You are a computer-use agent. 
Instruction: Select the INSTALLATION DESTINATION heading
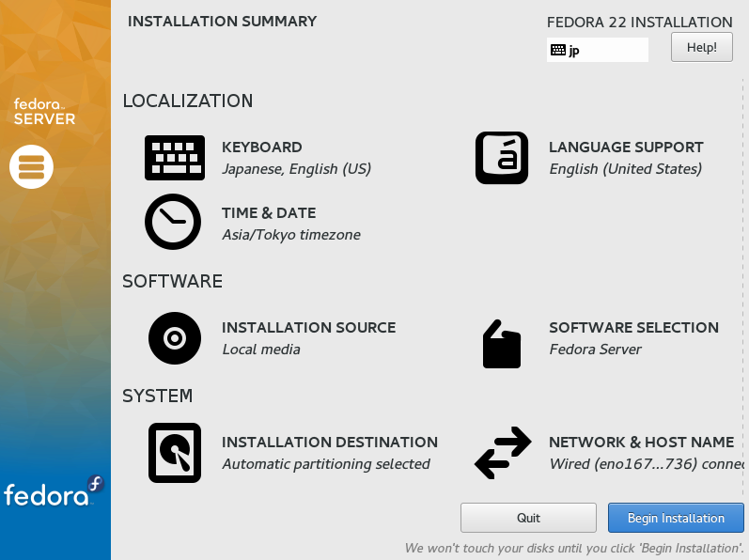point(330,442)
